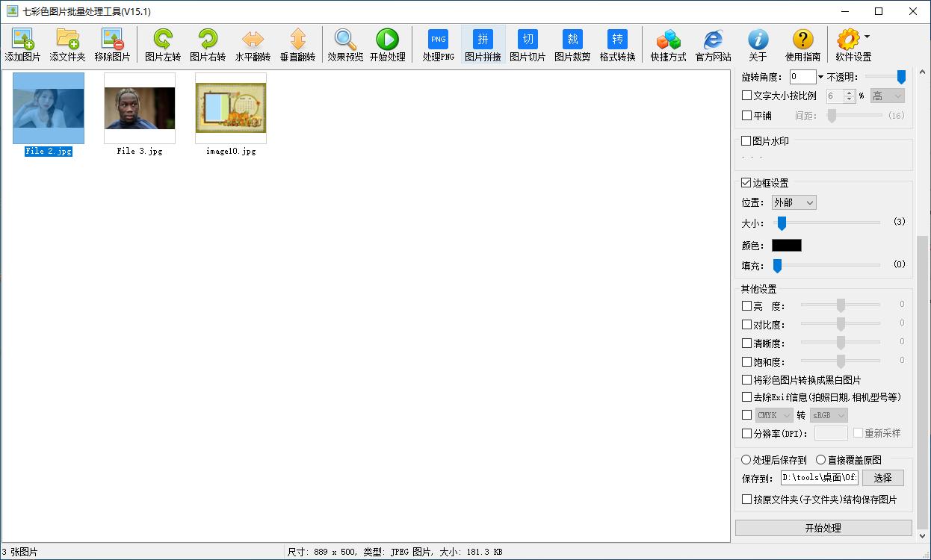Image resolution: width=931 pixels, height=560 pixels.
Task: Flip horizontally using 水平翻转 icon
Action: coord(253,40)
